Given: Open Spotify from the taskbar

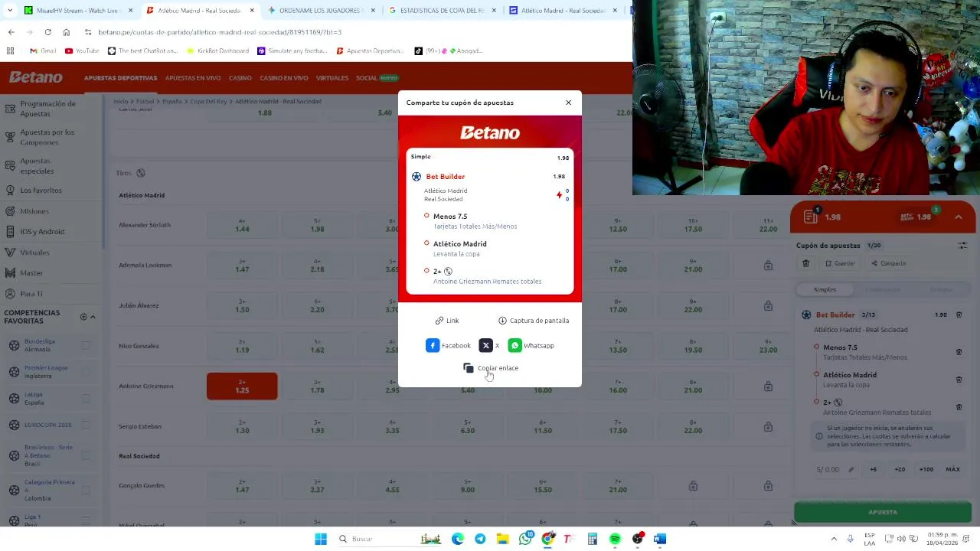Looking at the screenshot, I should pos(615,539).
